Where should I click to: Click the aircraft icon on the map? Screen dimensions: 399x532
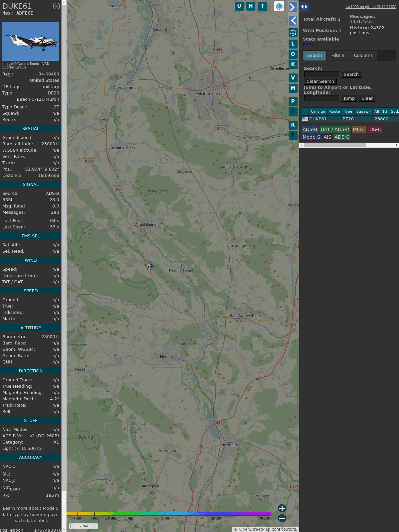(150, 266)
